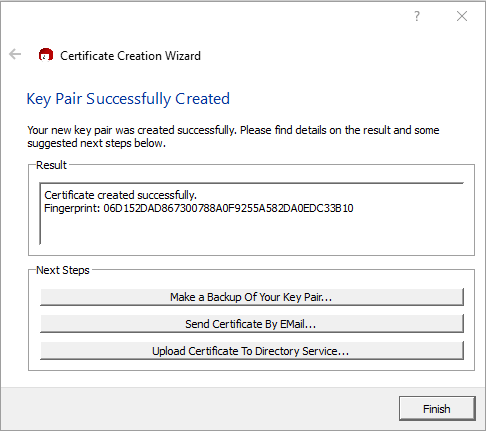Click the 'Certificate created successfully.' line
The image size is (486, 431).
pyautogui.click(x=120, y=195)
